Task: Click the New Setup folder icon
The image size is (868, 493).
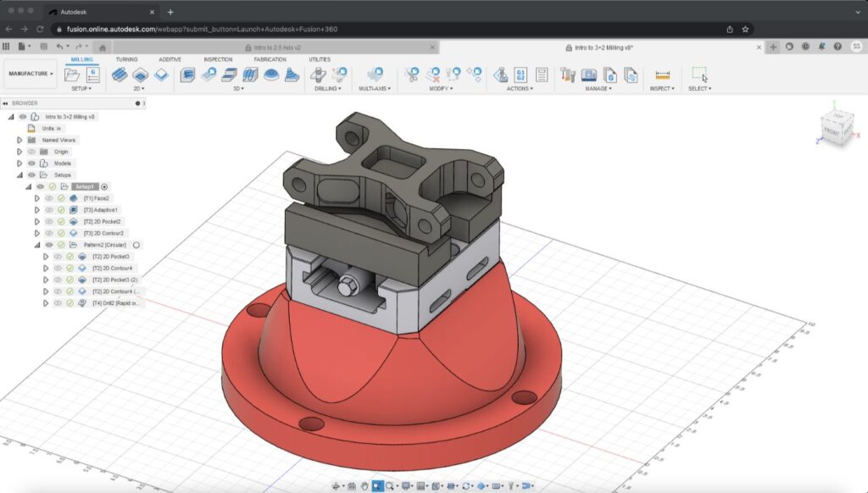Action: tap(73, 75)
